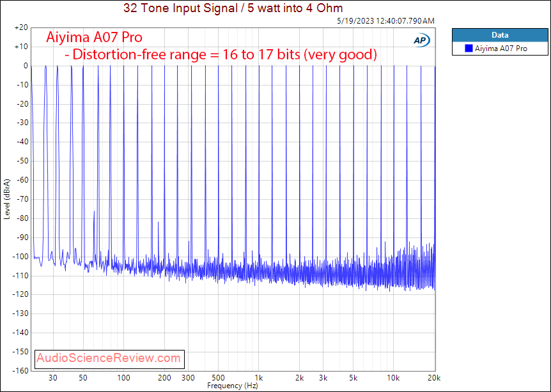The image size is (551, 392).
Task: Click the 200 Hz frequency axis tick label
Action: (164, 378)
